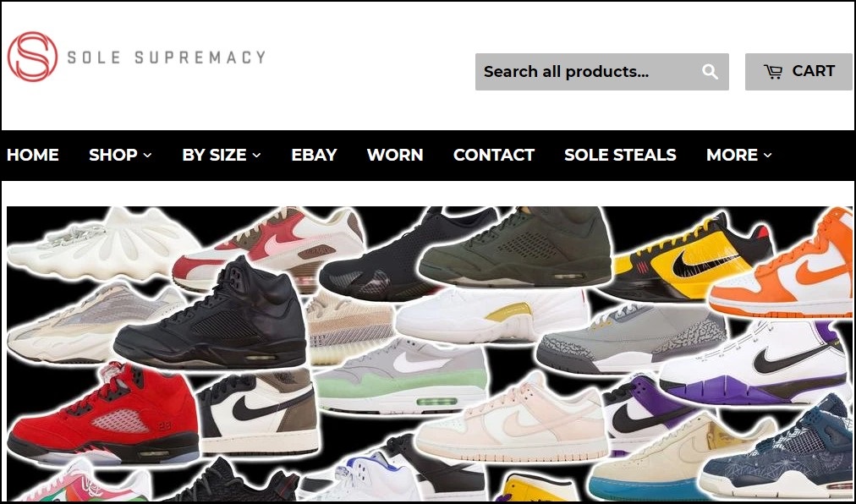This screenshot has width=856, height=504.
Task: Open the shopping cart icon
Action: click(772, 72)
